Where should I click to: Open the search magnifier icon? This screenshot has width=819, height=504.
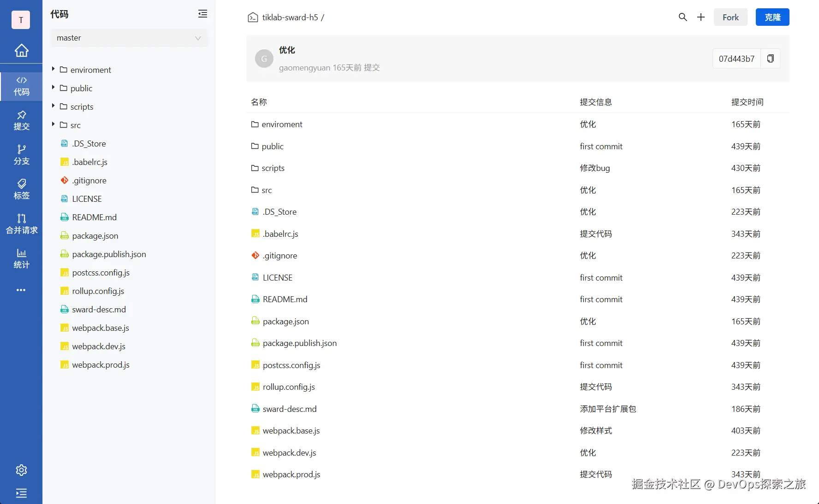point(683,17)
